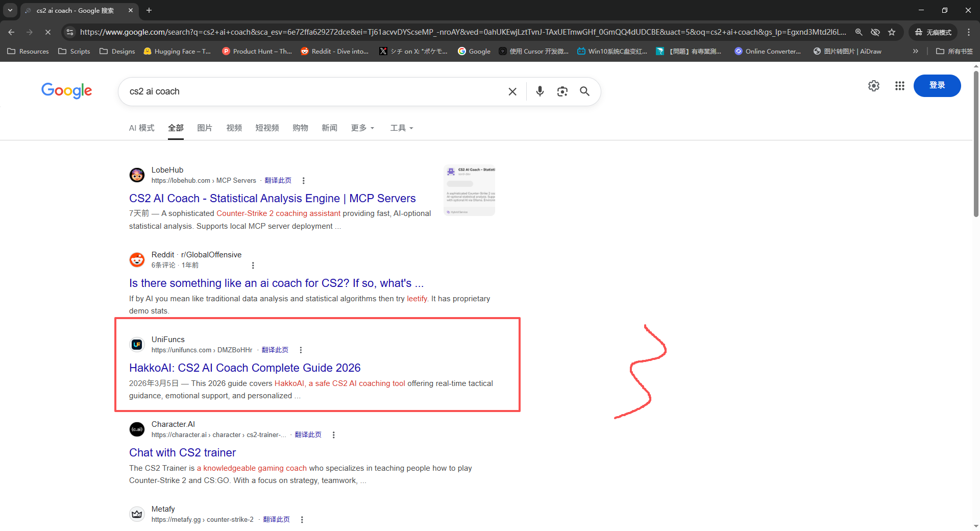980x531 pixels.
Task: Show hidden bookmarks overflow chevron
Action: click(x=916, y=51)
